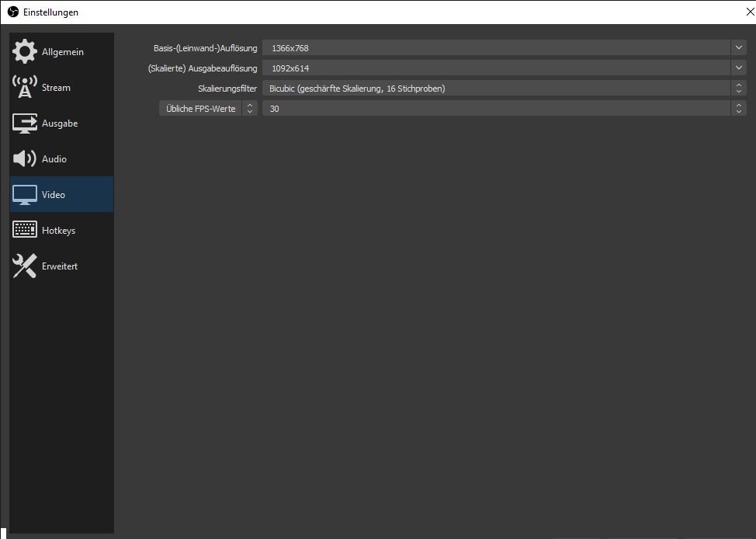Open the Übliche FPS-Werte type selector
The image size is (756, 539).
208,109
